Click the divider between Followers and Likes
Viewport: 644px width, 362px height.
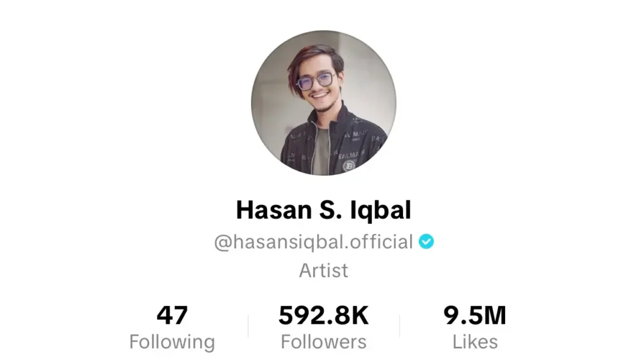399,326
